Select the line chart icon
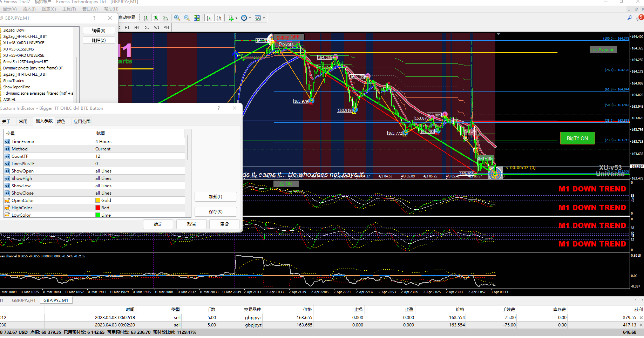 pyautogui.click(x=165, y=18)
